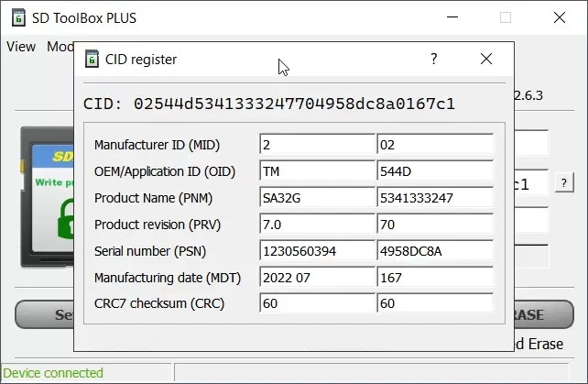Click the Manufacturing date field 2022 07
Viewport: 588px width, 384px height.
(316, 278)
